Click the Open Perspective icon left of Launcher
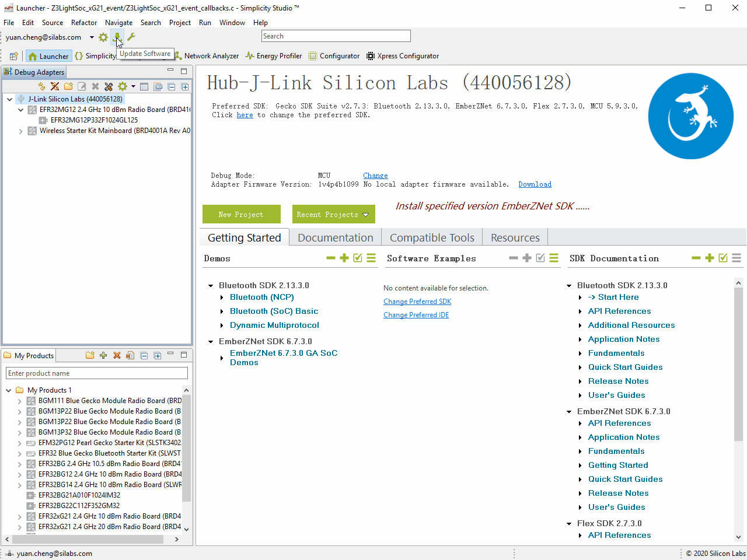The image size is (747, 560). point(13,57)
